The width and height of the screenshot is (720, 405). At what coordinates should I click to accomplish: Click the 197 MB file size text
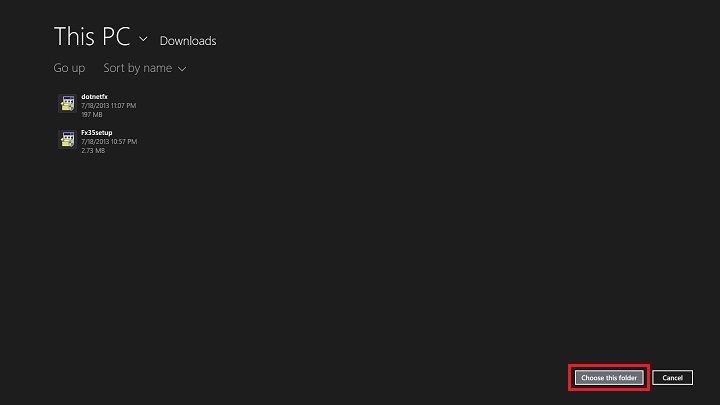91,113
